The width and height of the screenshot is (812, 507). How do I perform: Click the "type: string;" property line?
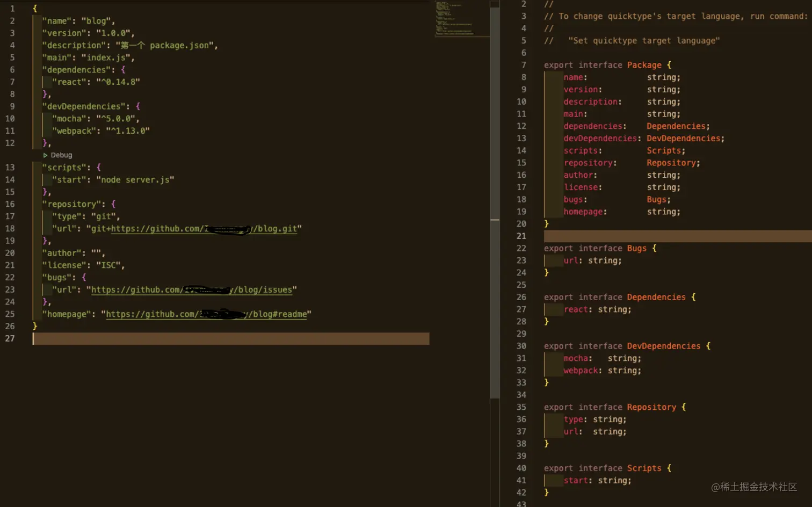click(595, 419)
